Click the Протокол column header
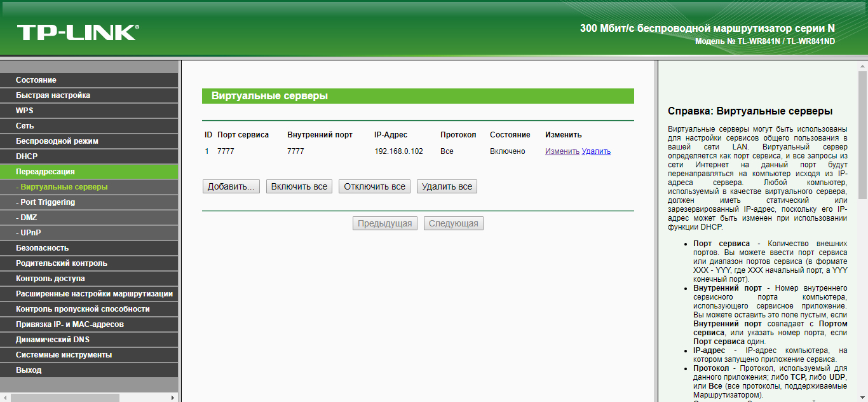Image resolution: width=868 pixels, height=402 pixels. [458, 135]
